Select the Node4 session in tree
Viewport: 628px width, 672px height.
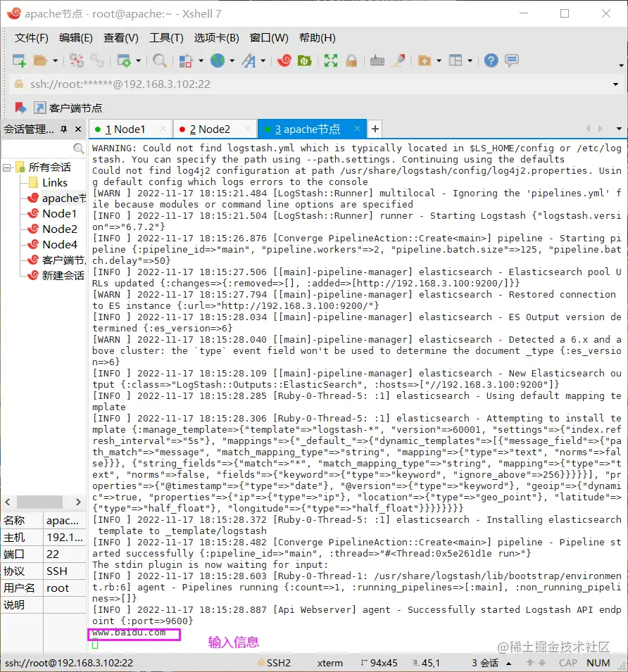pyautogui.click(x=53, y=244)
